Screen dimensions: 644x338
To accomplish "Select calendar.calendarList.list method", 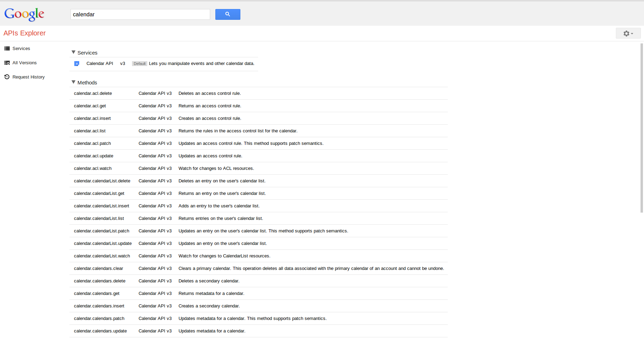I will 99,219.
